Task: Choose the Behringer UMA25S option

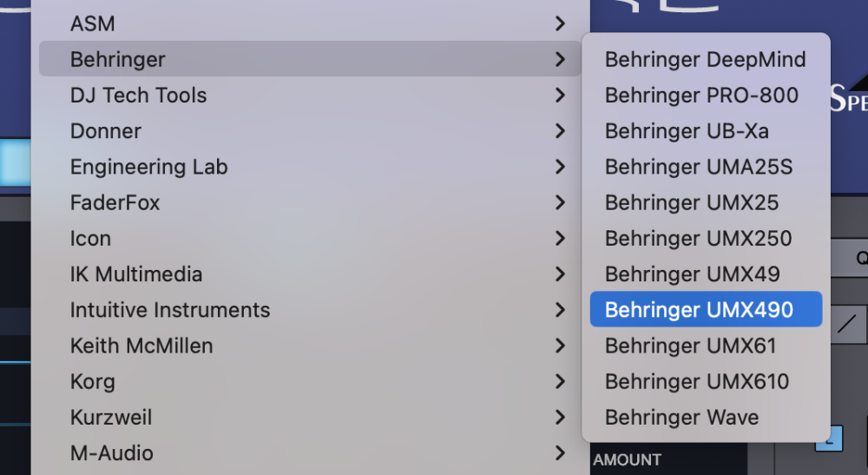Action: pos(699,167)
